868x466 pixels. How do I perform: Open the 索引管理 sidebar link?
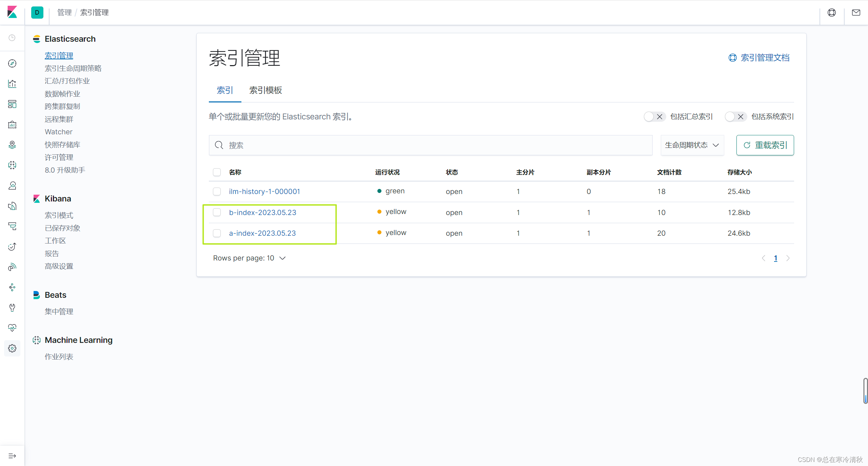pos(59,55)
